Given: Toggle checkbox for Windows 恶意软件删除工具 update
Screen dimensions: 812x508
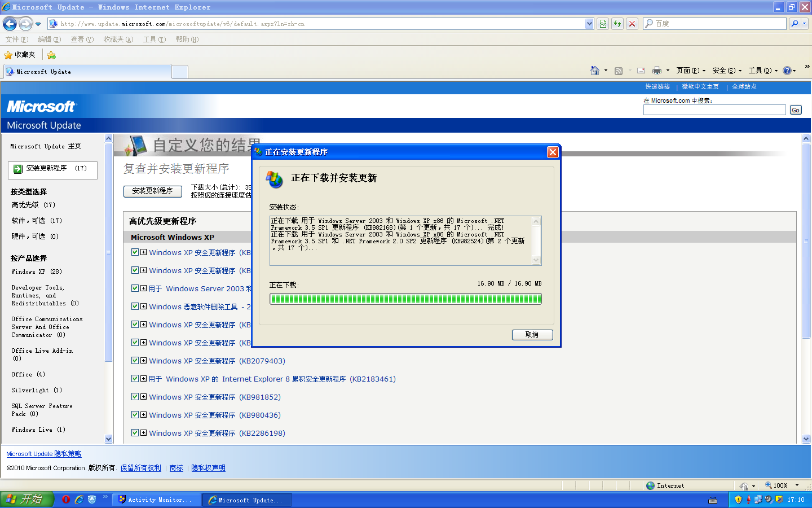Looking at the screenshot, I should (135, 306).
